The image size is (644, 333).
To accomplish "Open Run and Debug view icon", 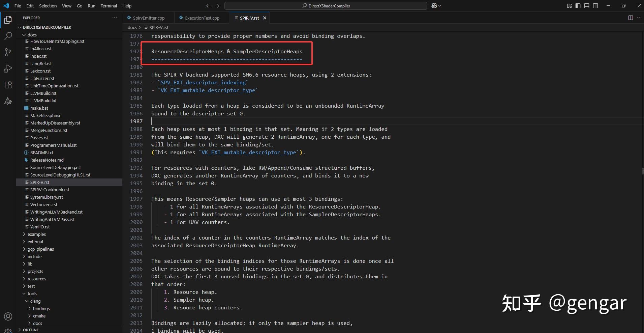I will pyautogui.click(x=8, y=68).
